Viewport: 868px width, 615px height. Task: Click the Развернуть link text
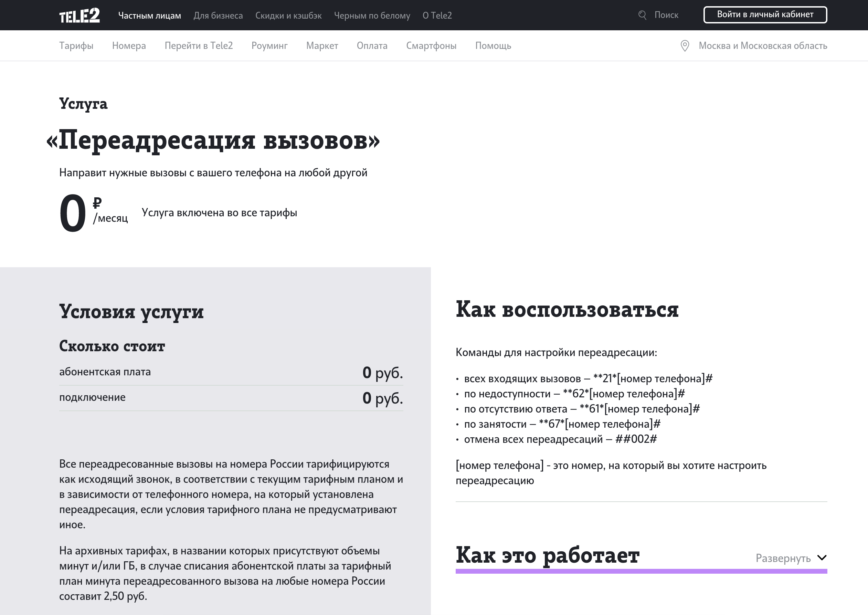(x=783, y=558)
